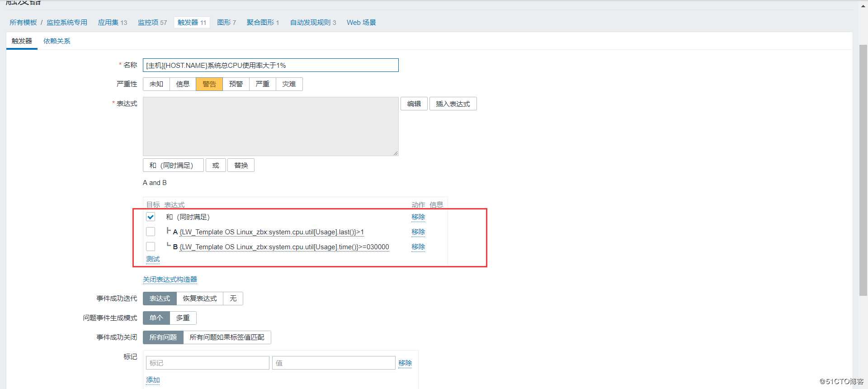The height and width of the screenshot is (389, 868).
Task: Click the 或 button
Action: coord(216,166)
